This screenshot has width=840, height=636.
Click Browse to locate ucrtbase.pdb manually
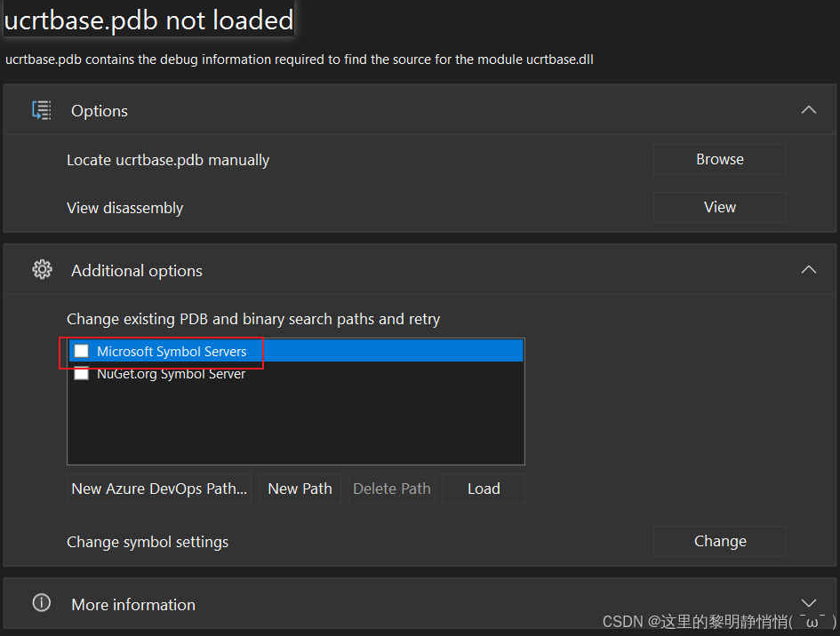(719, 159)
